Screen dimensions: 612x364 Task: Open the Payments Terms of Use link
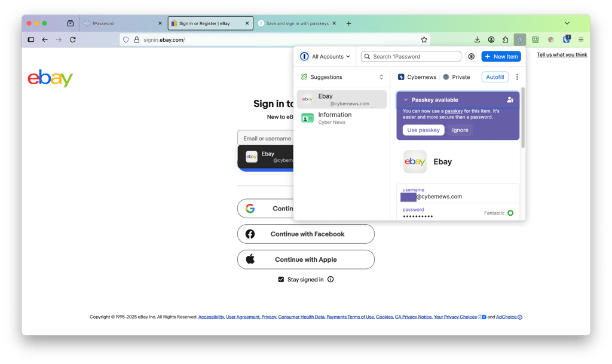click(x=350, y=317)
